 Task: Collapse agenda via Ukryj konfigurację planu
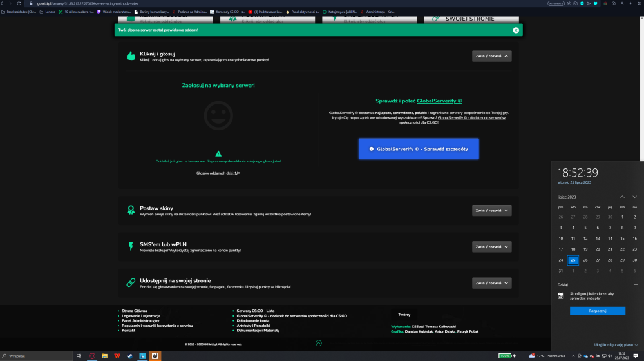coord(616,344)
